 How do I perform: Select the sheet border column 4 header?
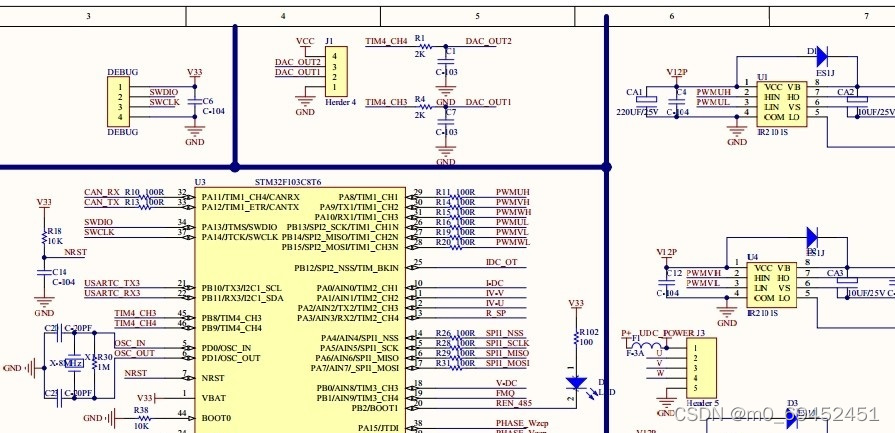tap(283, 17)
